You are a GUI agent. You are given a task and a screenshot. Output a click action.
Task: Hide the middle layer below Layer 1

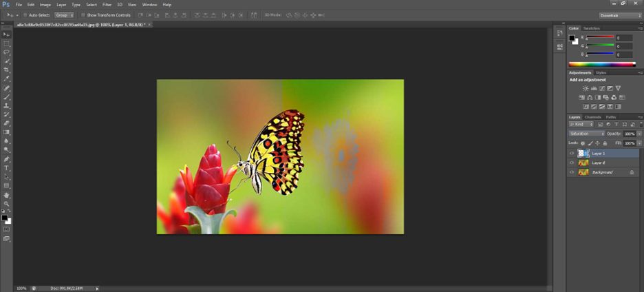click(572, 163)
